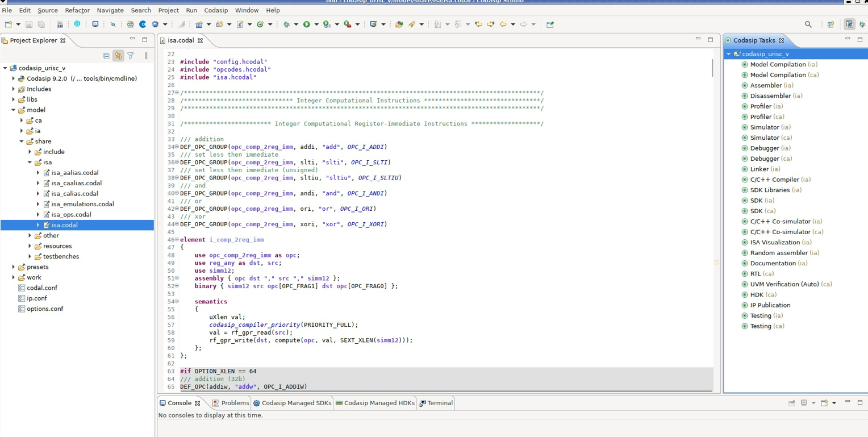The width and height of the screenshot is (868, 437).
Task: Open the File menu
Action: pos(7,10)
